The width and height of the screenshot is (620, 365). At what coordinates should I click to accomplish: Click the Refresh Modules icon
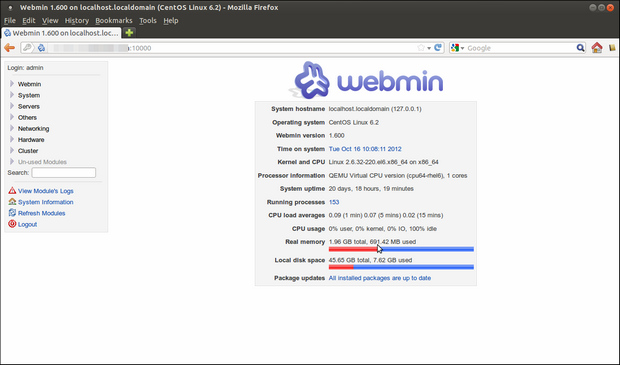pyautogui.click(x=12, y=213)
